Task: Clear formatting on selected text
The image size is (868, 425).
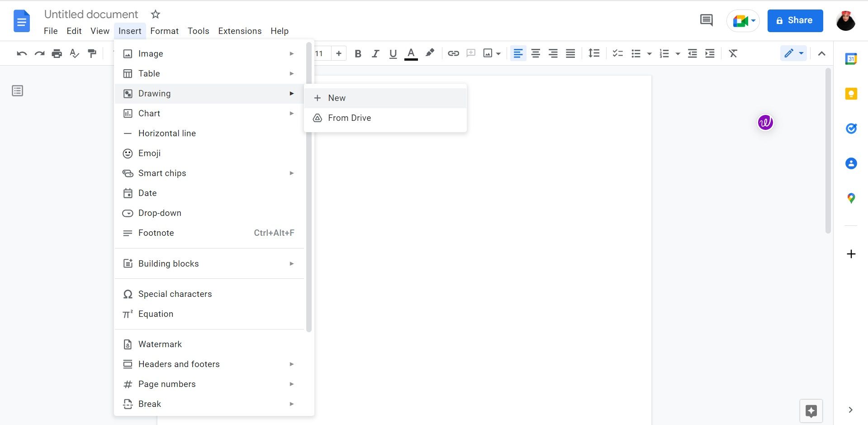Action: click(x=733, y=53)
